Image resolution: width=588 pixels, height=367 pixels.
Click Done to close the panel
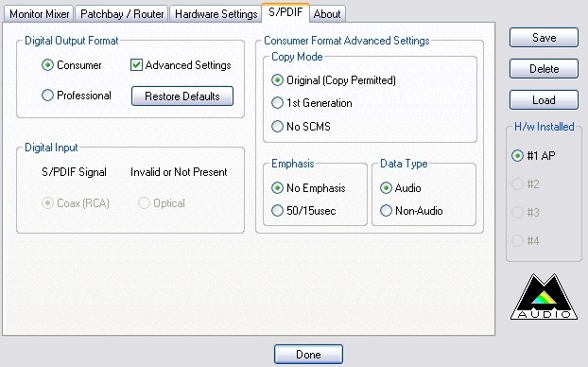(x=308, y=355)
